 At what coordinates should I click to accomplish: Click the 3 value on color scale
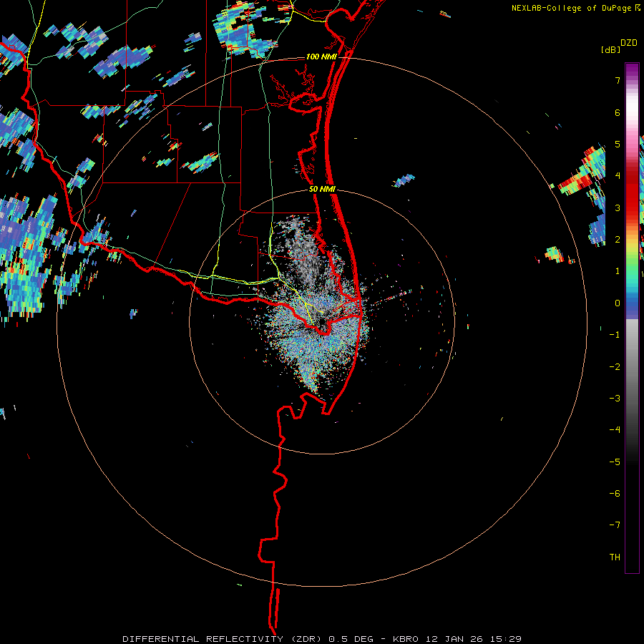point(618,208)
